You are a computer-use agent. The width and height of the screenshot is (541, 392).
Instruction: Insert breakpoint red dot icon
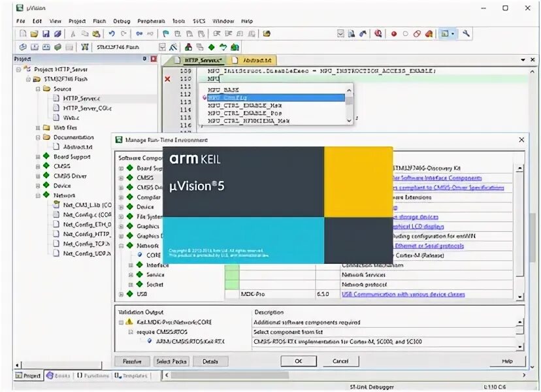(x=394, y=33)
